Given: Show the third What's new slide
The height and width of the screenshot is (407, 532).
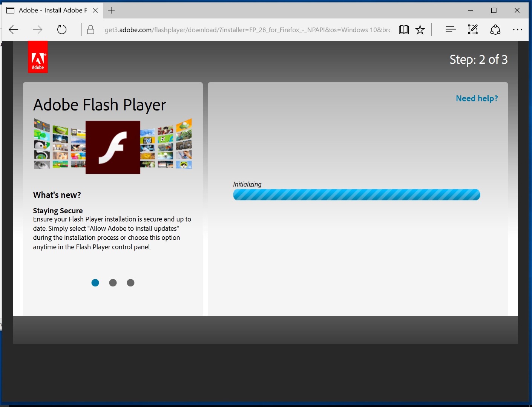Looking at the screenshot, I should click(x=130, y=283).
